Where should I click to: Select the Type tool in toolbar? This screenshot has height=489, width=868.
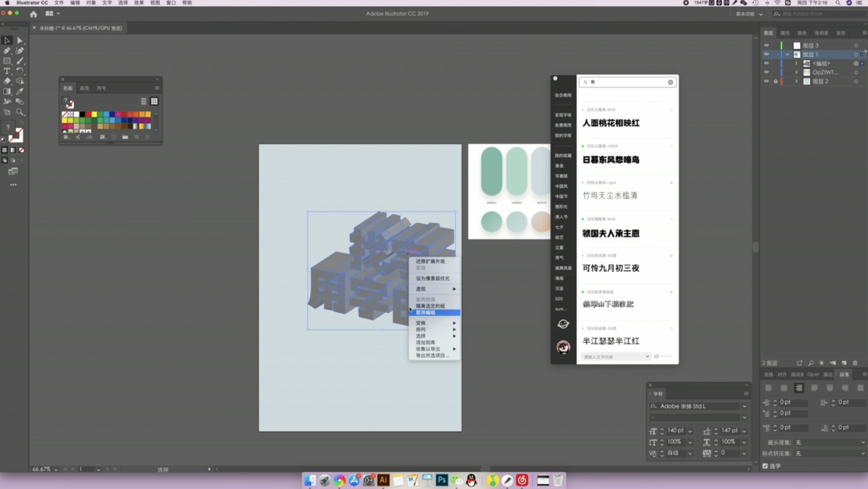click(6, 71)
